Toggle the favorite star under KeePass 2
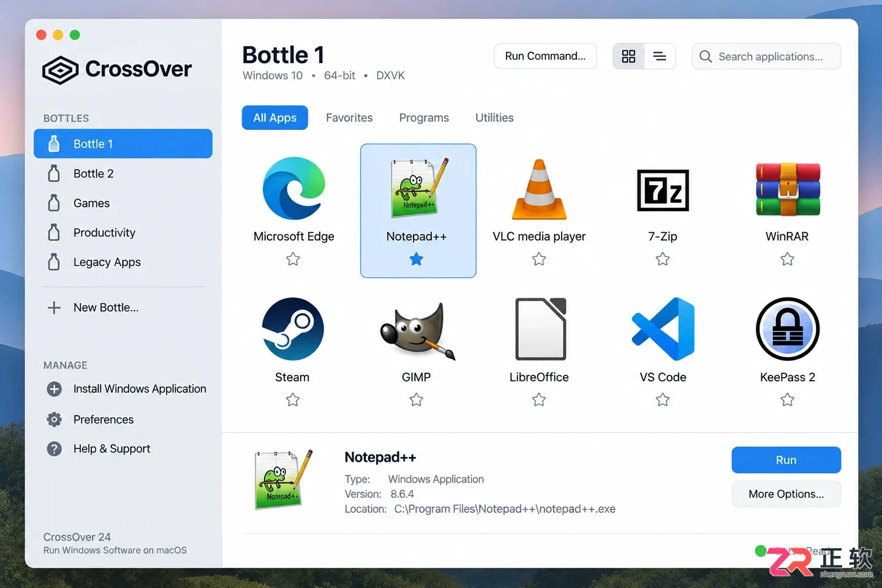The height and width of the screenshot is (588, 882). [788, 400]
